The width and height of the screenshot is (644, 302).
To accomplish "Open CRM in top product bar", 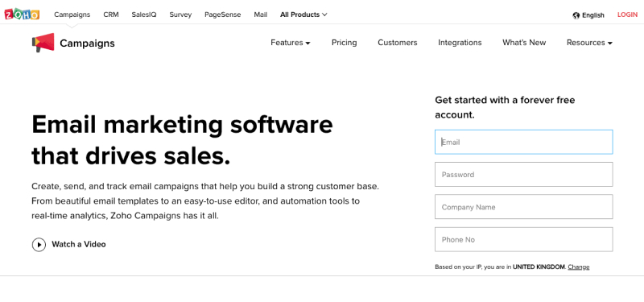I will click(x=111, y=14).
